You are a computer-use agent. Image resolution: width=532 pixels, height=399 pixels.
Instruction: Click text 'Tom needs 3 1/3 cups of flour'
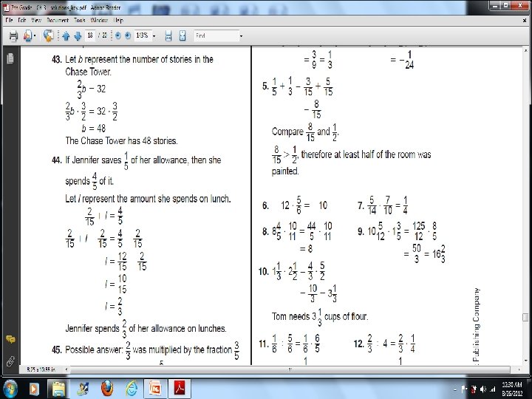tap(320, 317)
